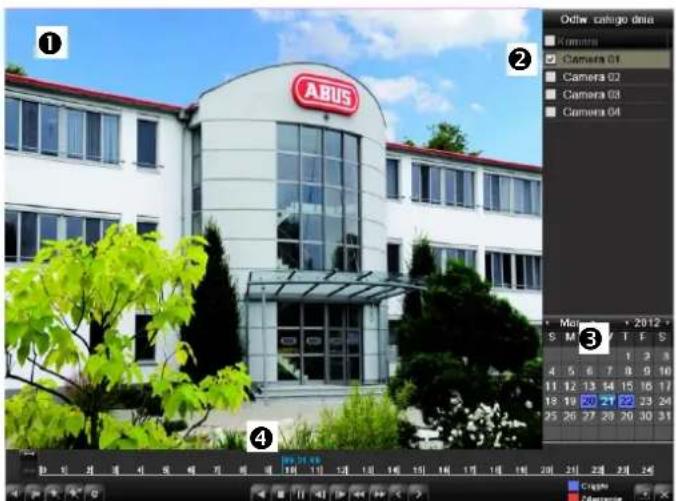Click the close X icon at bottom right
This screenshot has width=676, height=501.
(661, 493)
